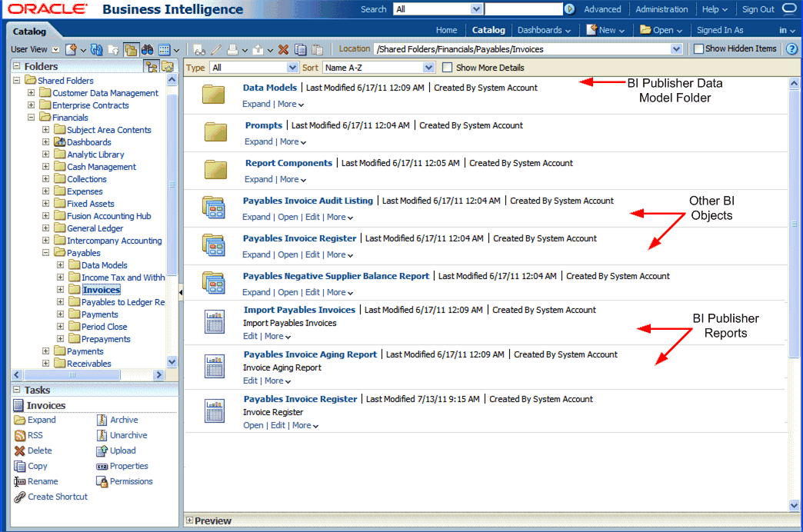This screenshot has width=803, height=532.
Task: Collapse the Payables folder node
Action: coord(45,252)
